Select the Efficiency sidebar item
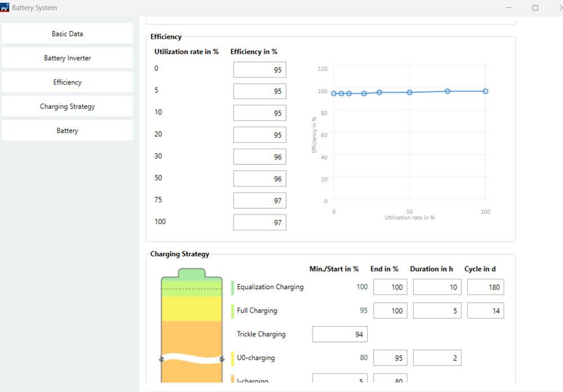This screenshot has height=392, width=563. (68, 82)
